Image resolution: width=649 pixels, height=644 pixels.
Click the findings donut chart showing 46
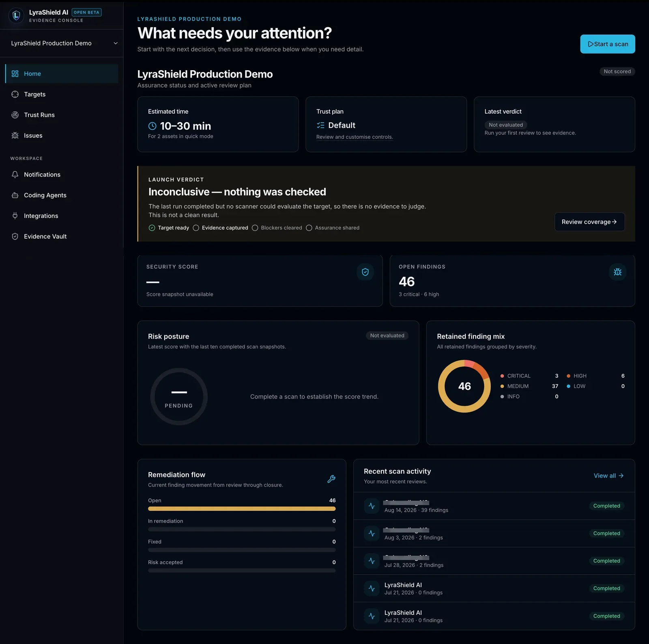tap(464, 386)
